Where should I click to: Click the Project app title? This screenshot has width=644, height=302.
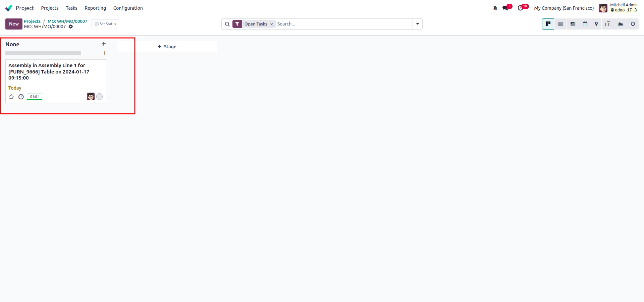(x=25, y=8)
